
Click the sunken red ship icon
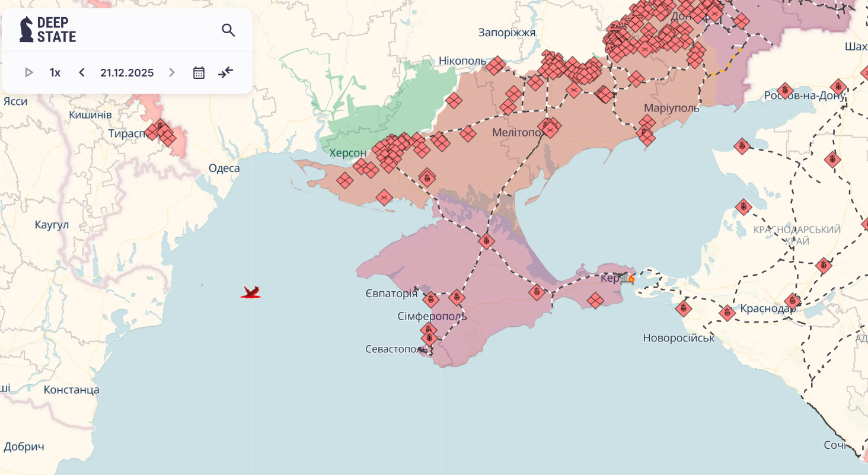pos(251,292)
